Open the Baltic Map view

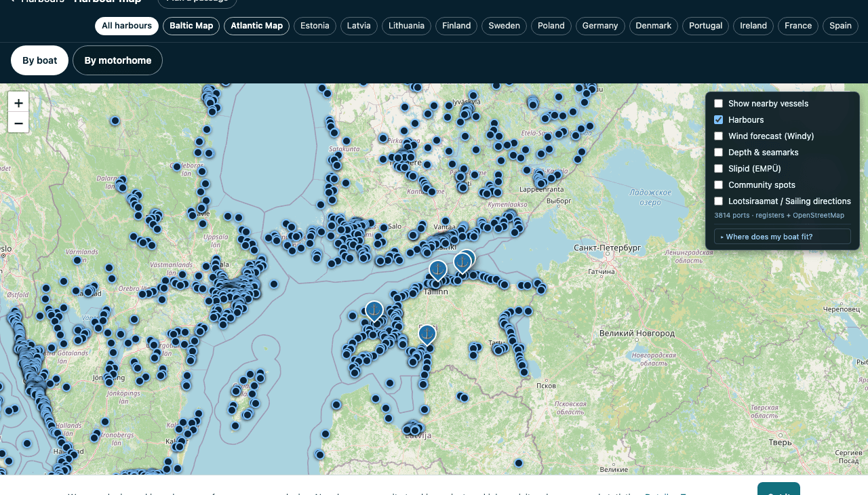191,26
